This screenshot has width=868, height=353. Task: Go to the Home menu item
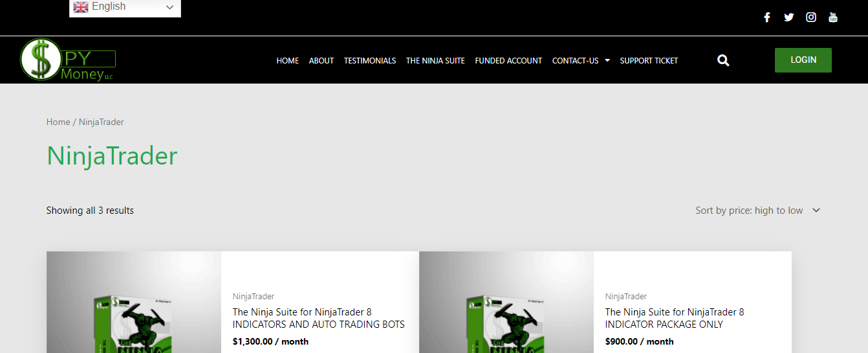click(288, 60)
